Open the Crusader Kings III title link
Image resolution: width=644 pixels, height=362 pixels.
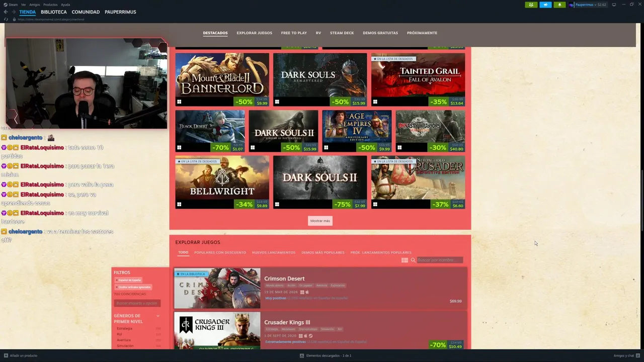[287, 322]
